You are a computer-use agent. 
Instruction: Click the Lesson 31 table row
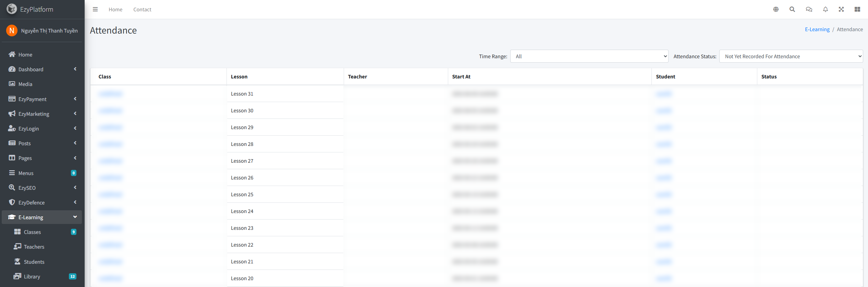242,93
